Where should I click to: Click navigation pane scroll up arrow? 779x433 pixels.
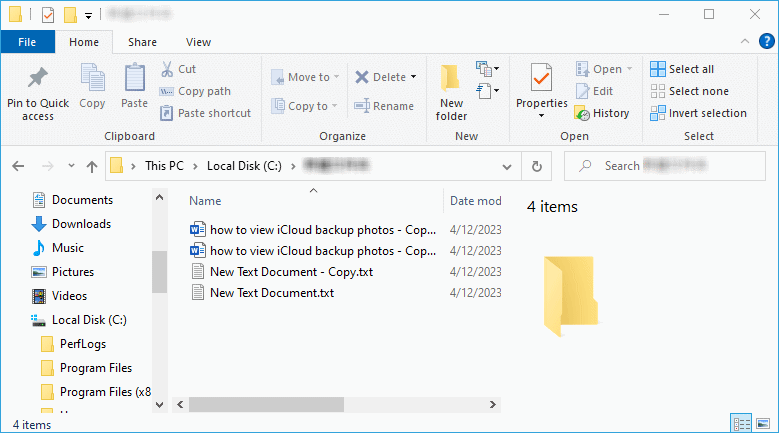(159, 198)
